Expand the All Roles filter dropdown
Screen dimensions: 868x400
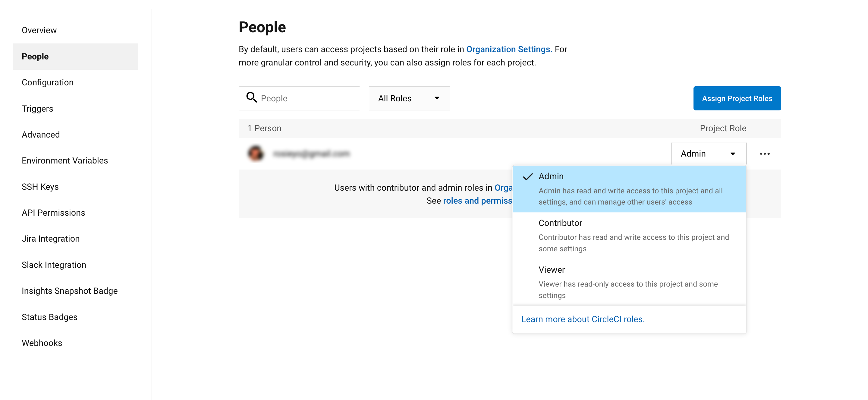(409, 98)
